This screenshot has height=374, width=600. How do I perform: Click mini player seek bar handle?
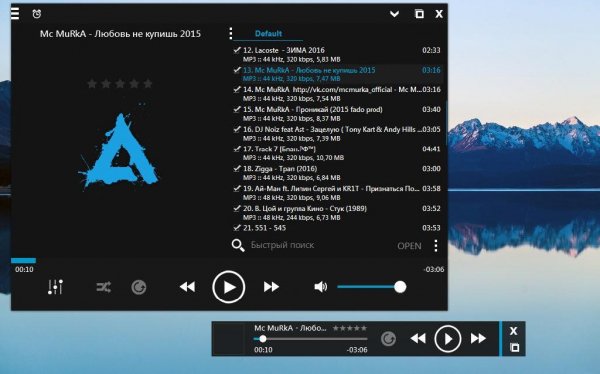(x=263, y=338)
